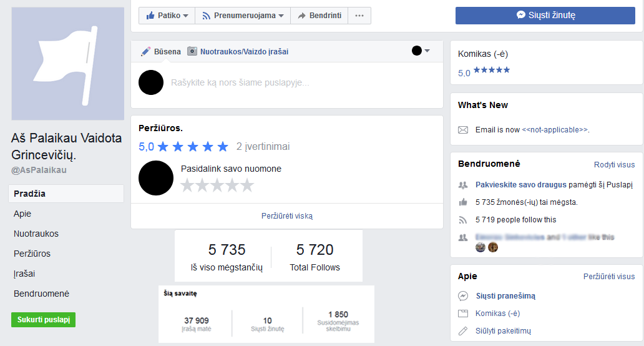Click the envelope email icon
644x346 pixels.
(x=463, y=130)
